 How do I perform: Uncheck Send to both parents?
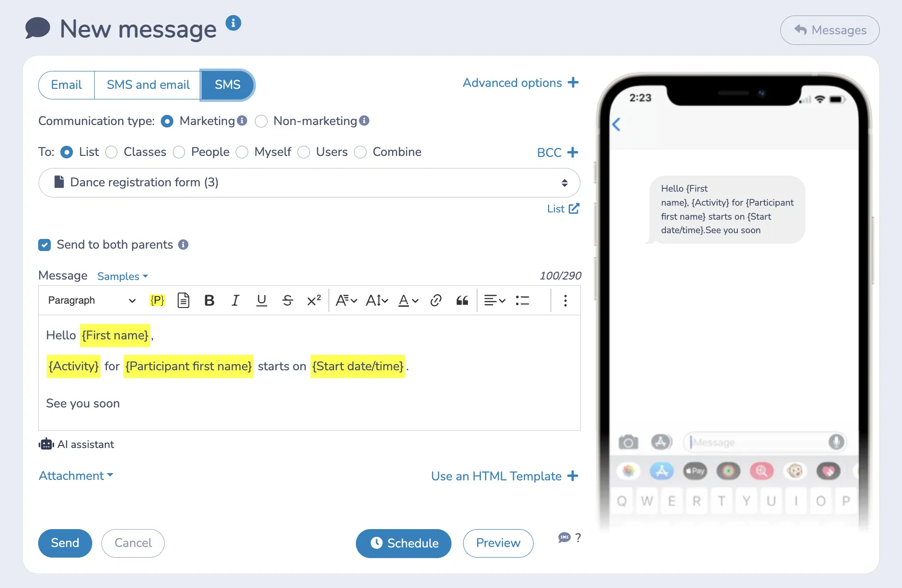[x=44, y=245]
